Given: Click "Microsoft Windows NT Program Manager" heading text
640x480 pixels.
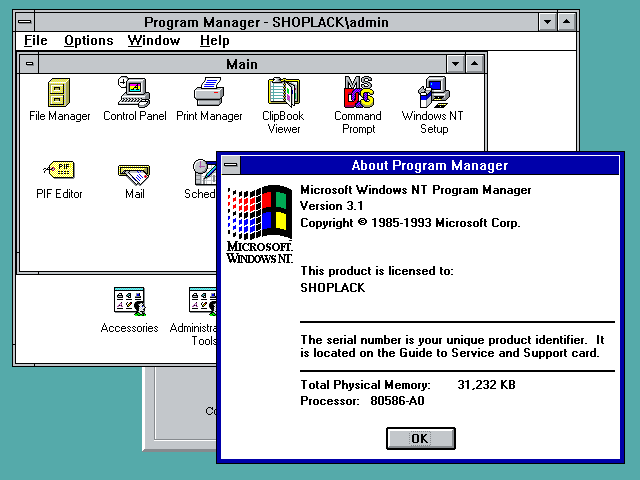Looking at the screenshot, I should pyautogui.click(x=416, y=190).
